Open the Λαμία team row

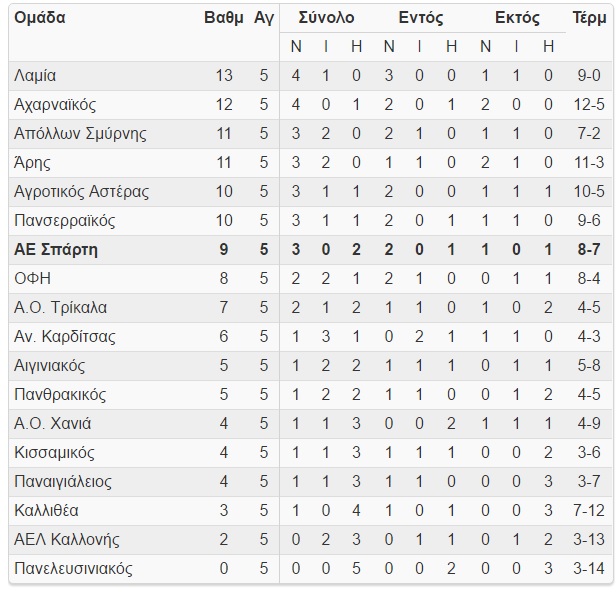click(x=311, y=75)
